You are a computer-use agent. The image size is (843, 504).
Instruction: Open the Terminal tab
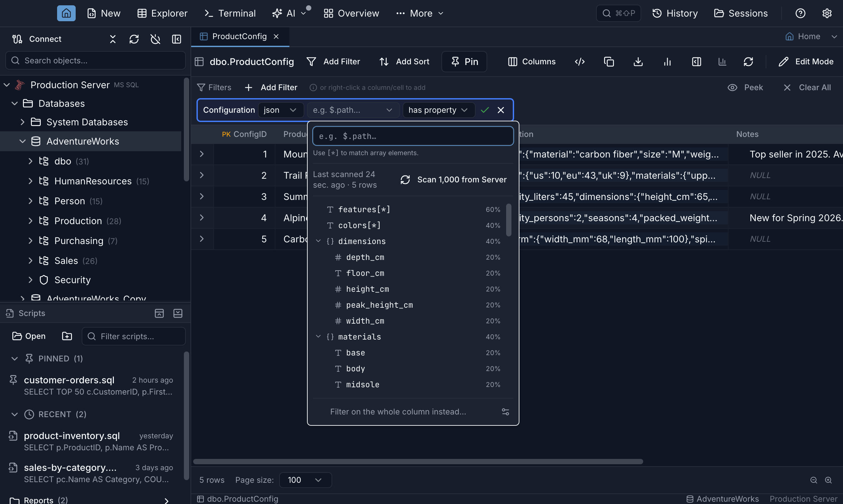coord(230,13)
